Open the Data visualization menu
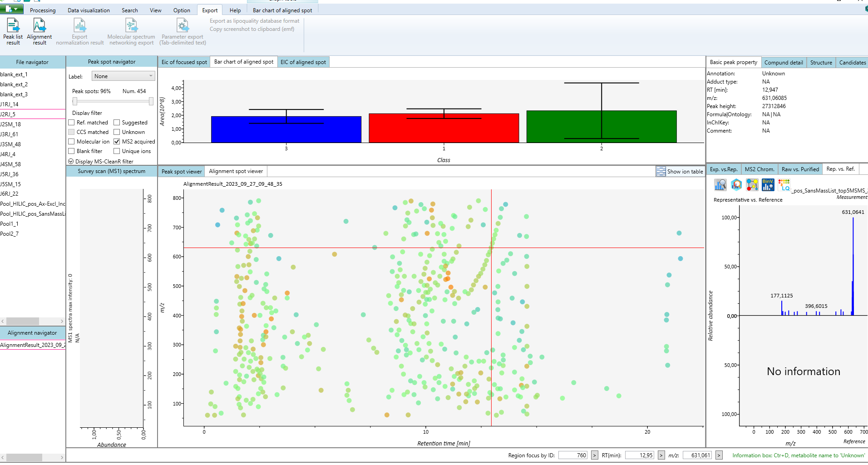The image size is (868, 465). (x=88, y=10)
